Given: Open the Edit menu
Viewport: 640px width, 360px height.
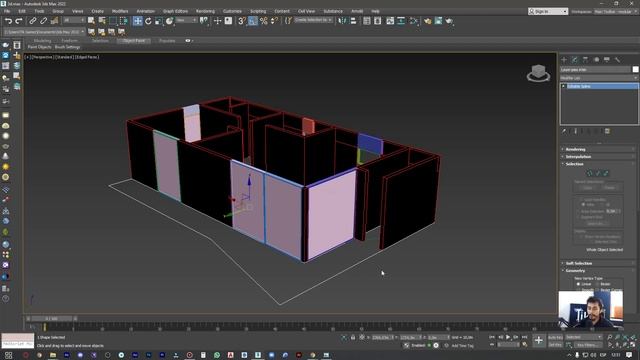Looking at the screenshot, I should (x=22, y=11).
